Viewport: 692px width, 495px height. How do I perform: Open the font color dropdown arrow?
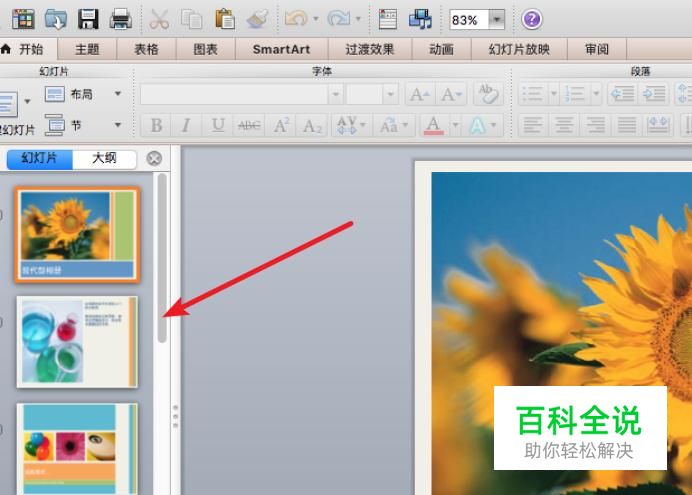coord(455,125)
